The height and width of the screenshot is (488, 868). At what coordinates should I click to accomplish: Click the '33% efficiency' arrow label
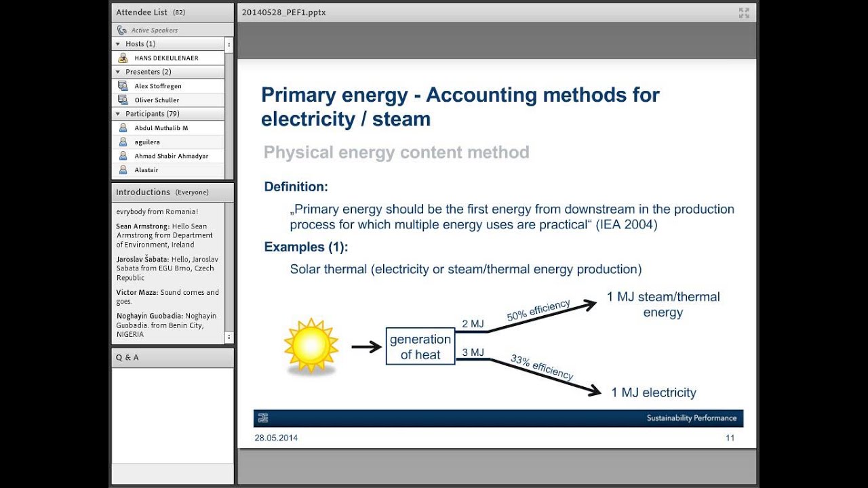[x=542, y=367]
